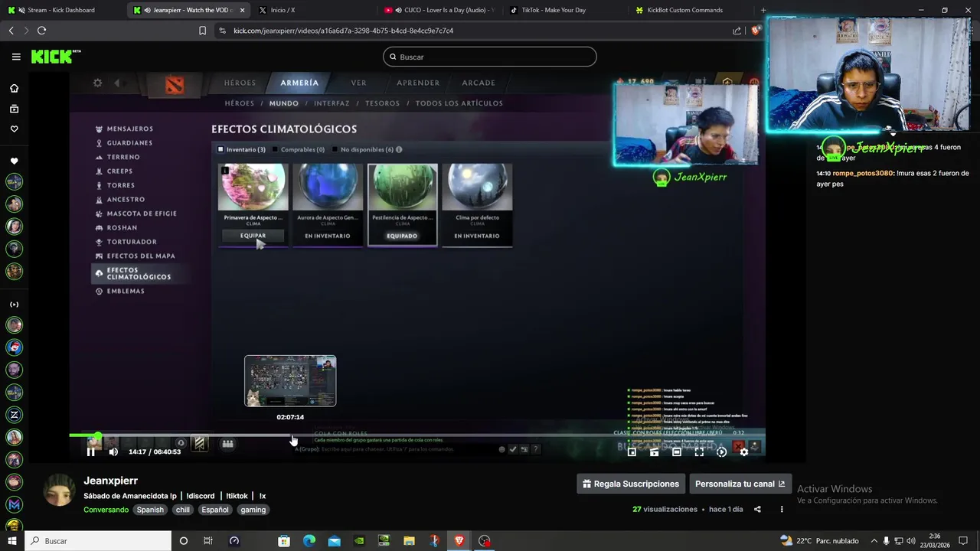Open the live channels broadcast icon in sidebar
This screenshot has height=551, width=980.
(x=14, y=305)
